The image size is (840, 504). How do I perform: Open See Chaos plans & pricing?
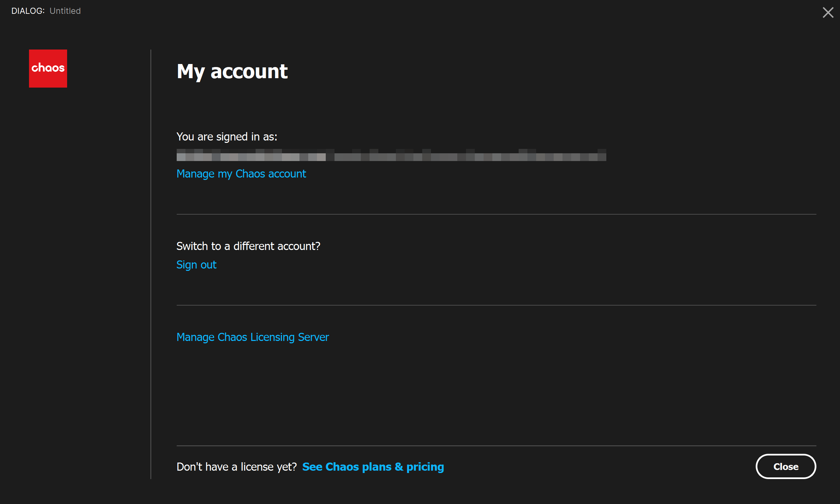[373, 467]
